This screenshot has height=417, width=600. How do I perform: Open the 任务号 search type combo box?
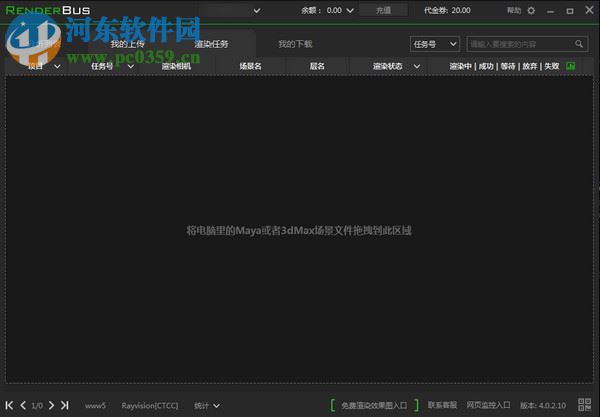(435, 44)
